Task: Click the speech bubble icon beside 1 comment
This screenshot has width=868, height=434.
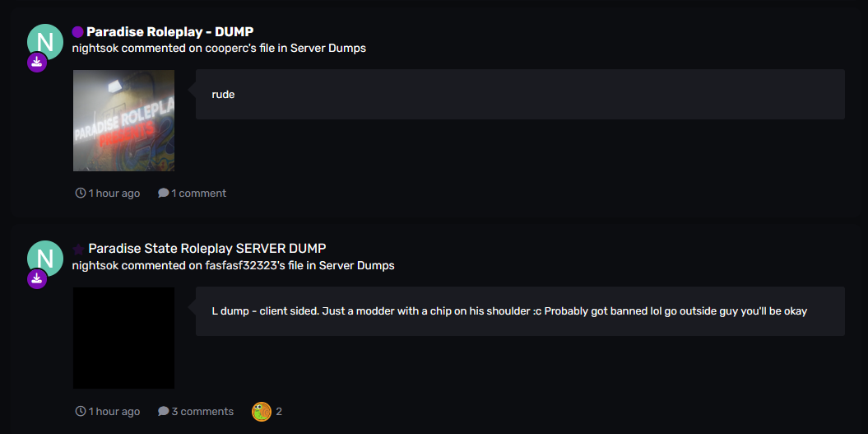Action: tap(163, 194)
